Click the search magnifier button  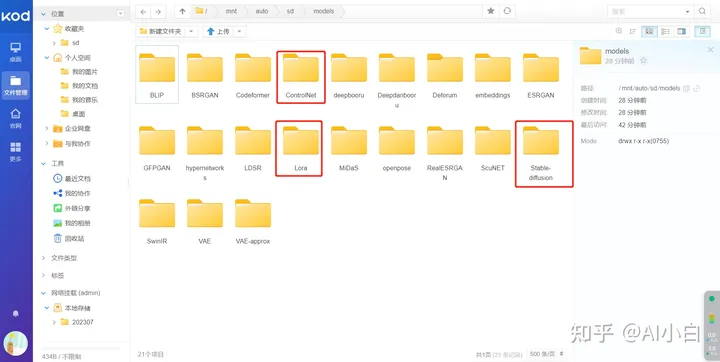click(702, 11)
